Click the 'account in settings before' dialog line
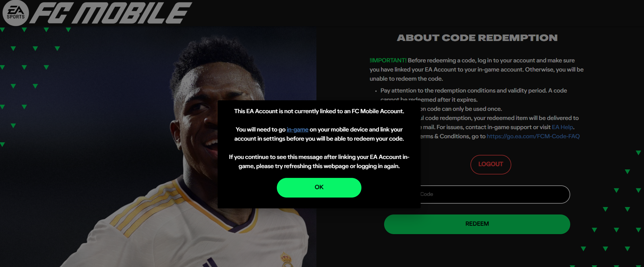This screenshot has height=267, width=644. pyautogui.click(x=319, y=139)
